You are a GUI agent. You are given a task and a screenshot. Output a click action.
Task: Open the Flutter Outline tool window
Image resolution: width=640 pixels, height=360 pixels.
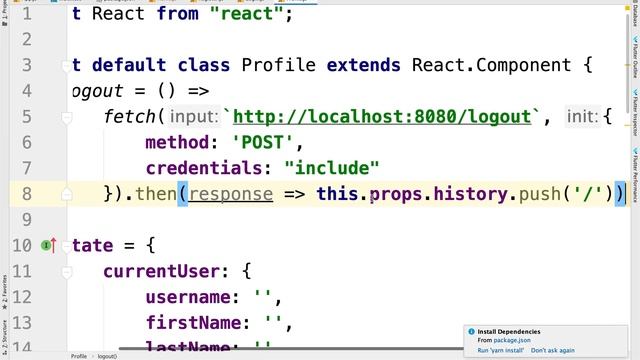point(635,57)
